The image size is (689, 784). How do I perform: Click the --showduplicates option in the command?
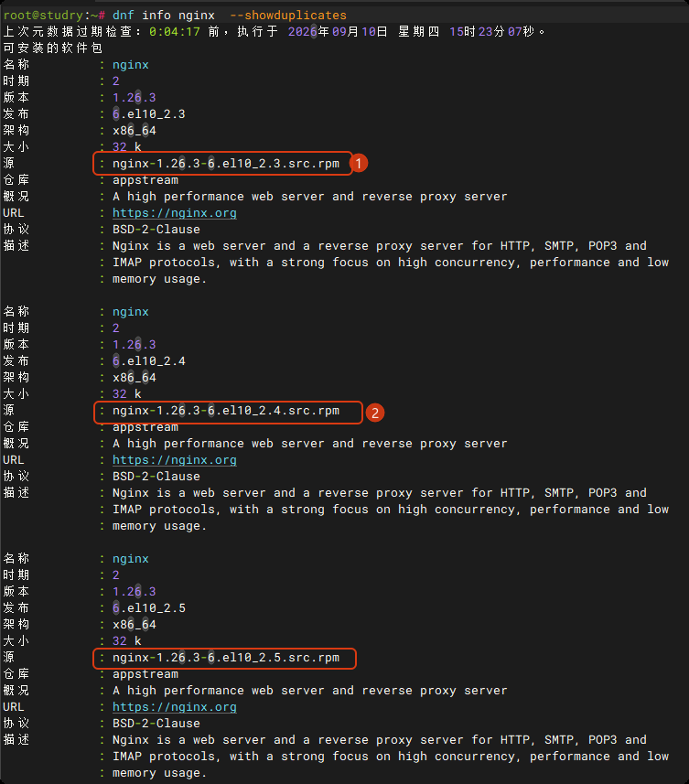coord(288,16)
